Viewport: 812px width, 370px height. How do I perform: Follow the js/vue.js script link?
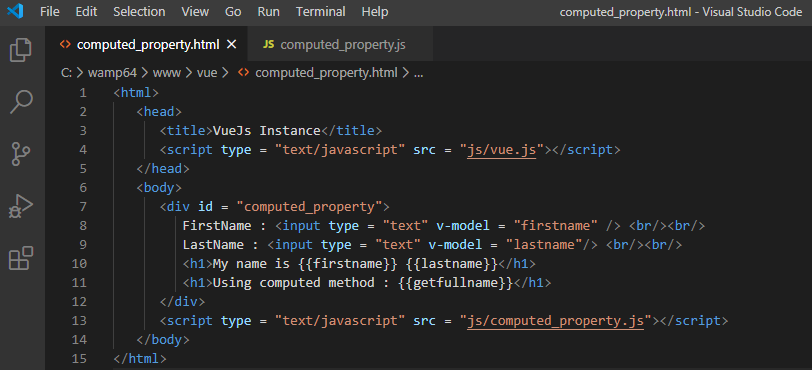(501, 150)
